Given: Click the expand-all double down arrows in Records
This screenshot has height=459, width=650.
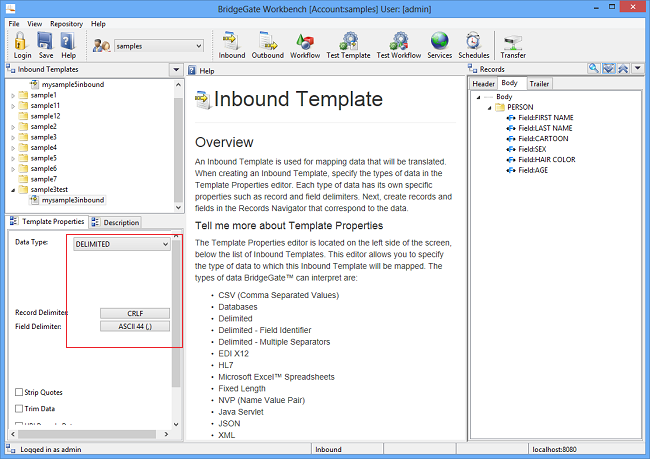Looking at the screenshot, I should point(608,68).
